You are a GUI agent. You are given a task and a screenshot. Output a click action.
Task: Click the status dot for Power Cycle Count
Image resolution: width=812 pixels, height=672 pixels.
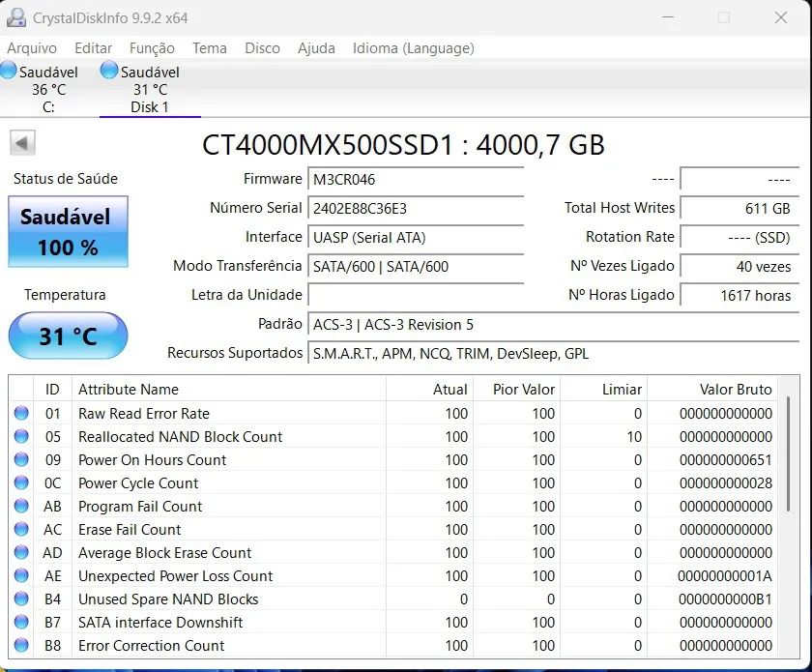21,482
